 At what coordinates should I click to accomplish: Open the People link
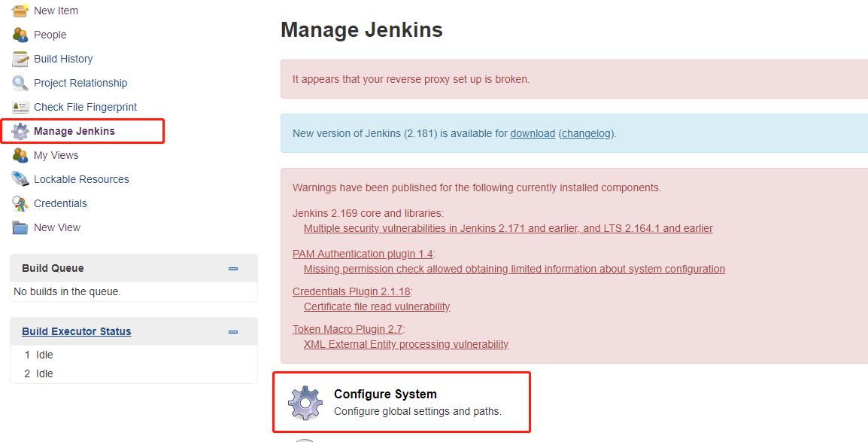pos(50,35)
